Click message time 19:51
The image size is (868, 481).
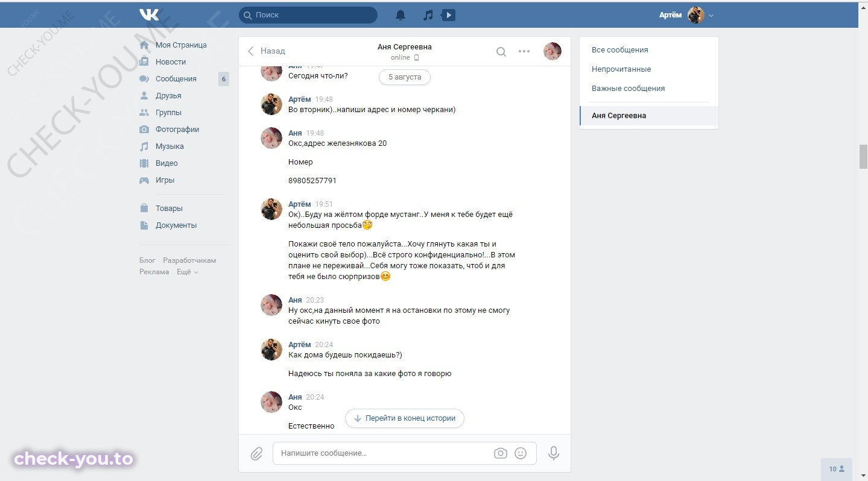[324, 204]
